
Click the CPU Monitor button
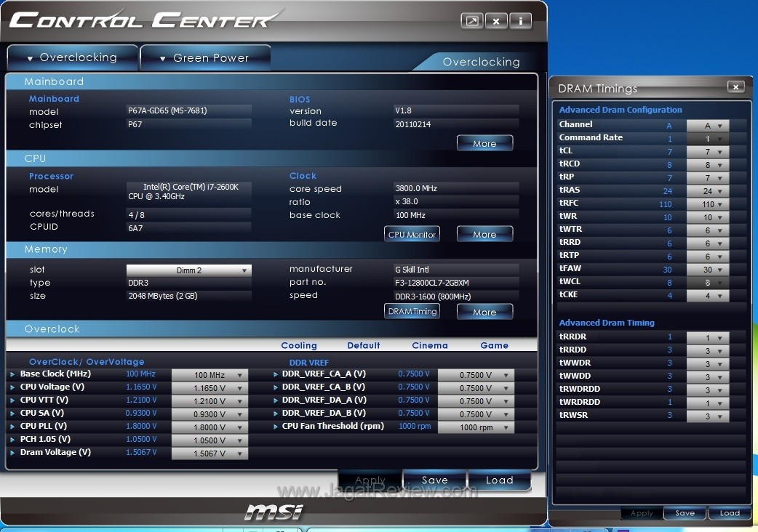pos(412,234)
